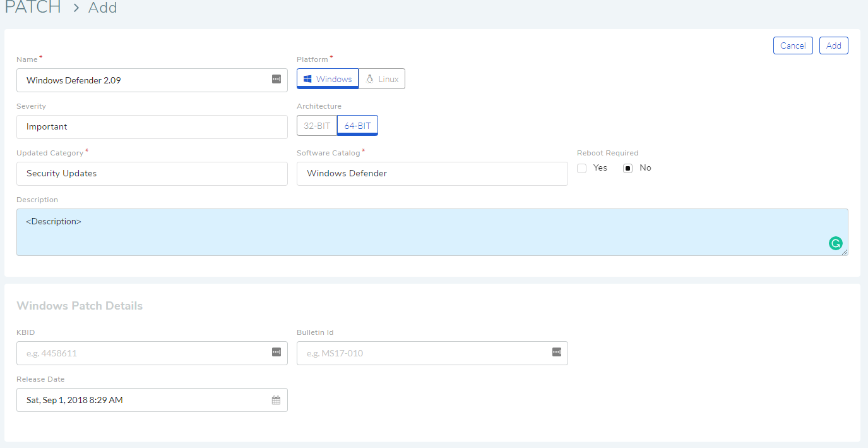Click the Bulletin Id input field

tap(432, 353)
